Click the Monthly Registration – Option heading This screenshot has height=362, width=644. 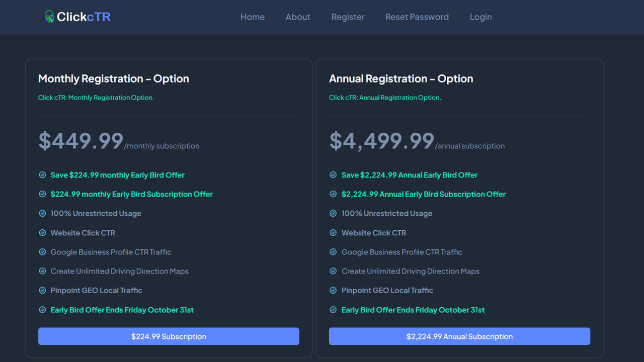click(x=114, y=79)
